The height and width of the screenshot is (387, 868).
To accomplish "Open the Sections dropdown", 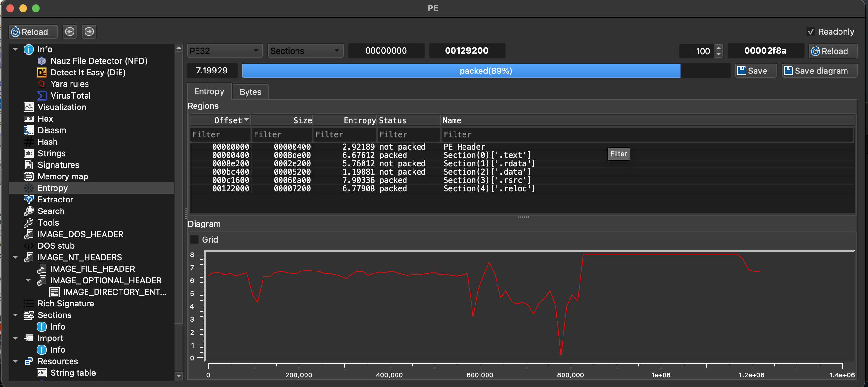I will (x=305, y=51).
